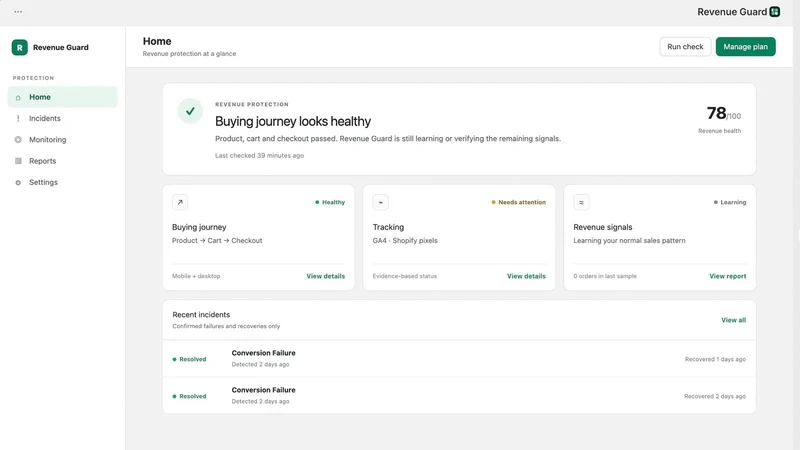Screen dimensions: 800x450
Task: View details for Tracking
Action: [x=526, y=276]
